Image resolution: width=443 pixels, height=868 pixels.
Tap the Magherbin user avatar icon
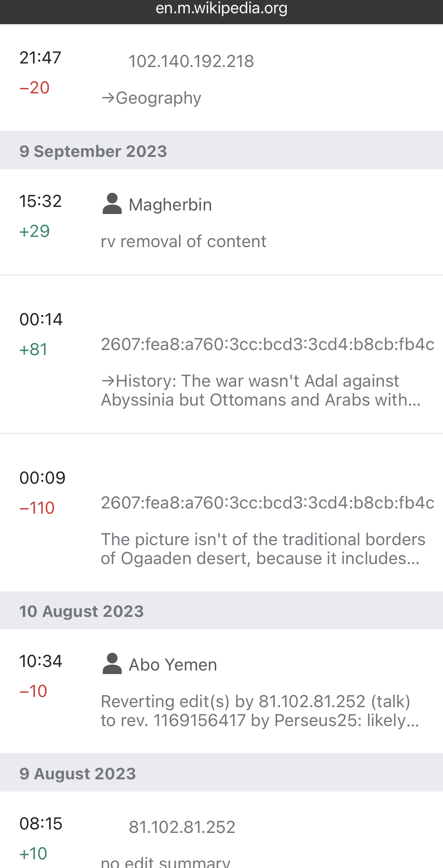tap(112, 203)
